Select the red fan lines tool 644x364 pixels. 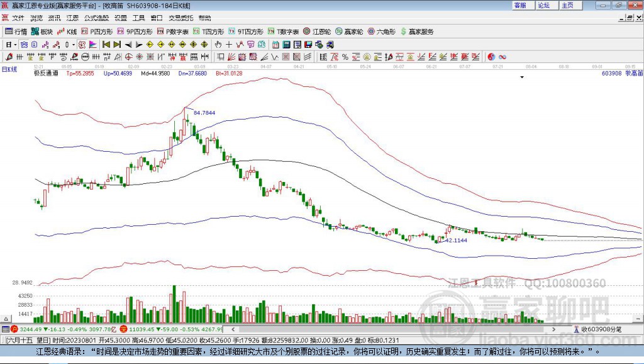click(x=231, y=57)
